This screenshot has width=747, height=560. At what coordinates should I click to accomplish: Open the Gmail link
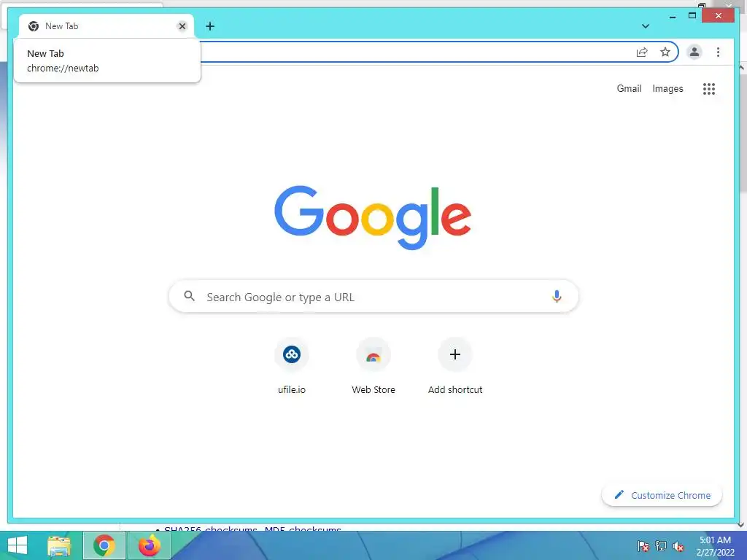click(x=629, y=88)
